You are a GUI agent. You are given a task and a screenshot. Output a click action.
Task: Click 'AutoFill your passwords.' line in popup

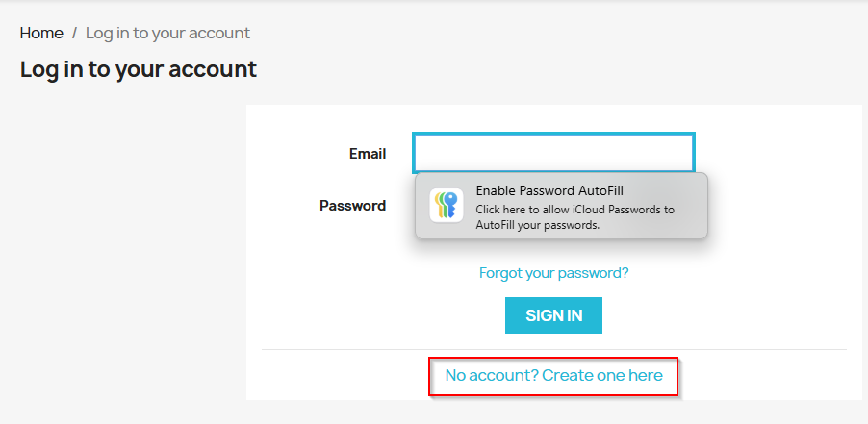[x=538, y=225]
